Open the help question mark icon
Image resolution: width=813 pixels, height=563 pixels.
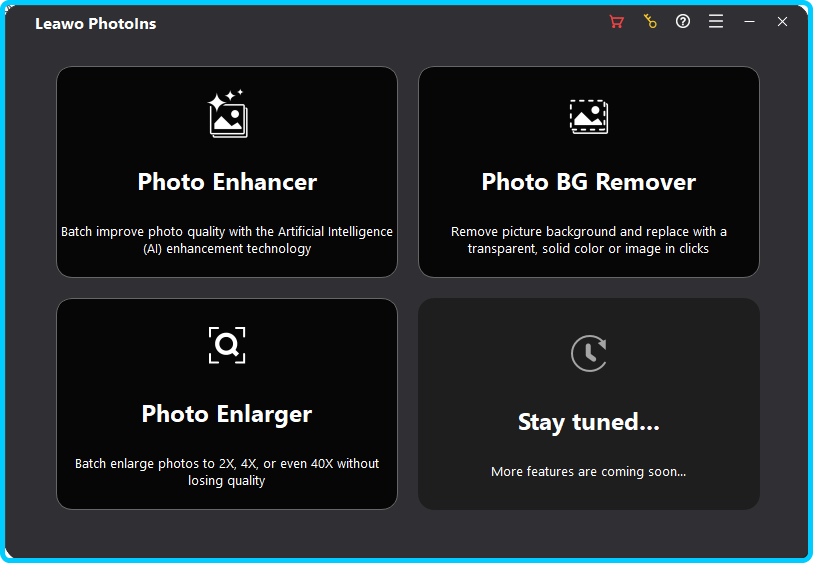tap(683, 22)
